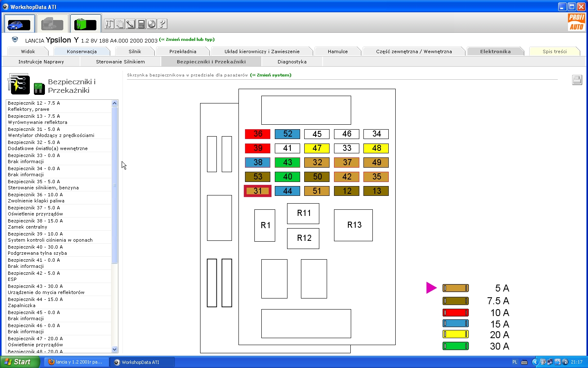Click the 30 A green legend swatch

(456, 346)
